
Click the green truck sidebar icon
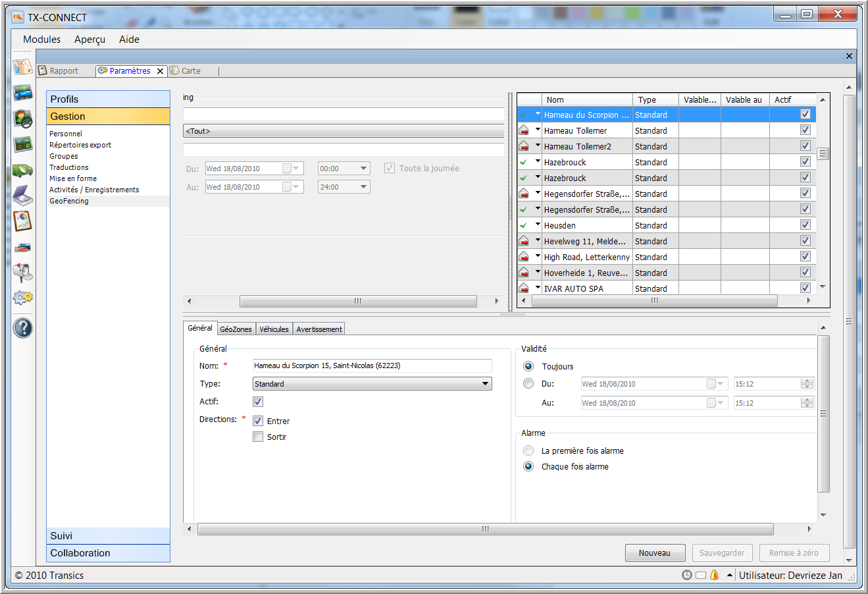click(22, 171)
